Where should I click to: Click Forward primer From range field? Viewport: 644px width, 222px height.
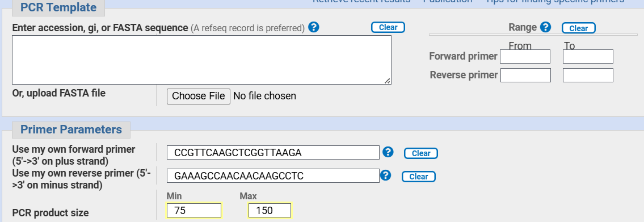point(525,57)
